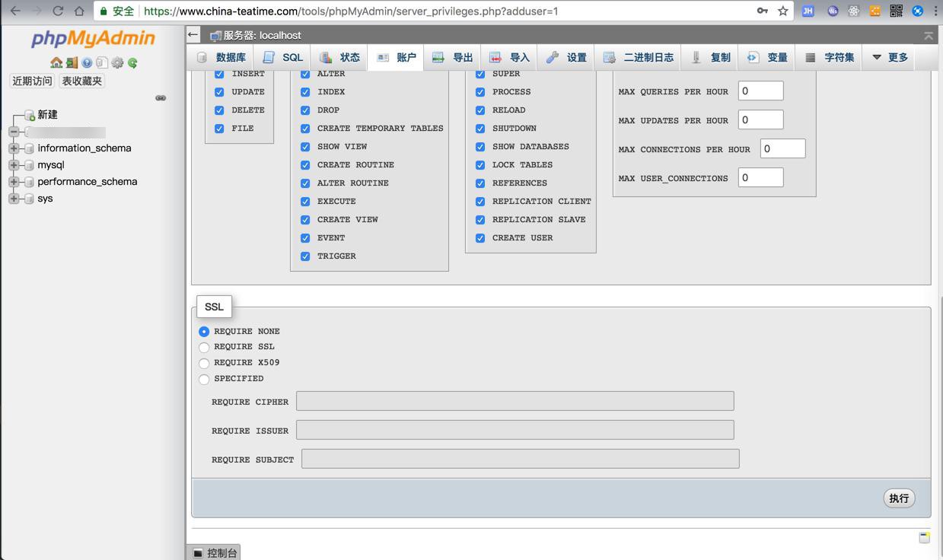Viewport: 943px width, 560px height.
Task: Expand the mysql database tree node
Action: click(x=14, y=165)
